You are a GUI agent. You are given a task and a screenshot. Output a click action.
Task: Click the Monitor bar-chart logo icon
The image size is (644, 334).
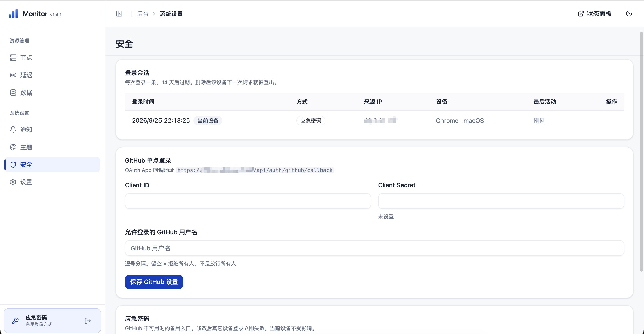pos(13,14)
